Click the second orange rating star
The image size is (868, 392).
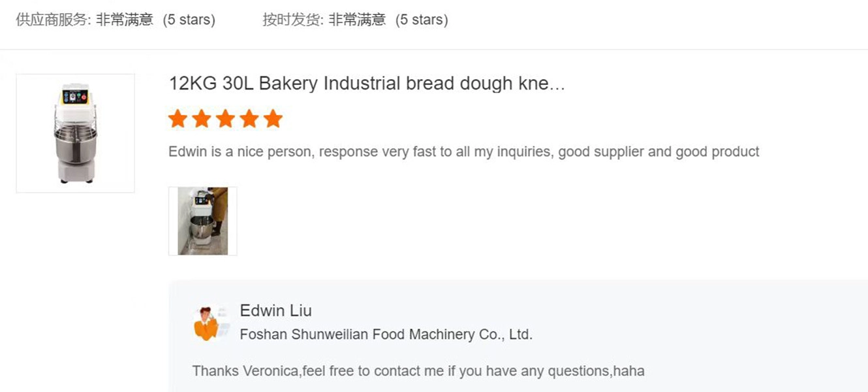[x=202, y=119]
